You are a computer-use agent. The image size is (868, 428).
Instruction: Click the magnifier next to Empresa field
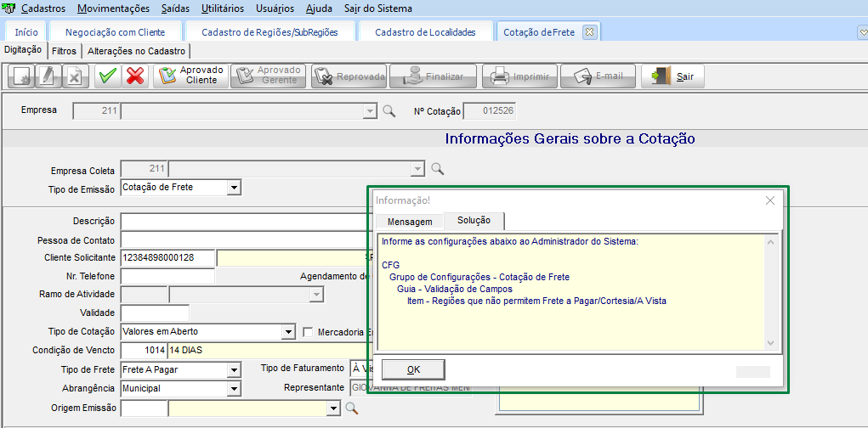click(389, 111)
